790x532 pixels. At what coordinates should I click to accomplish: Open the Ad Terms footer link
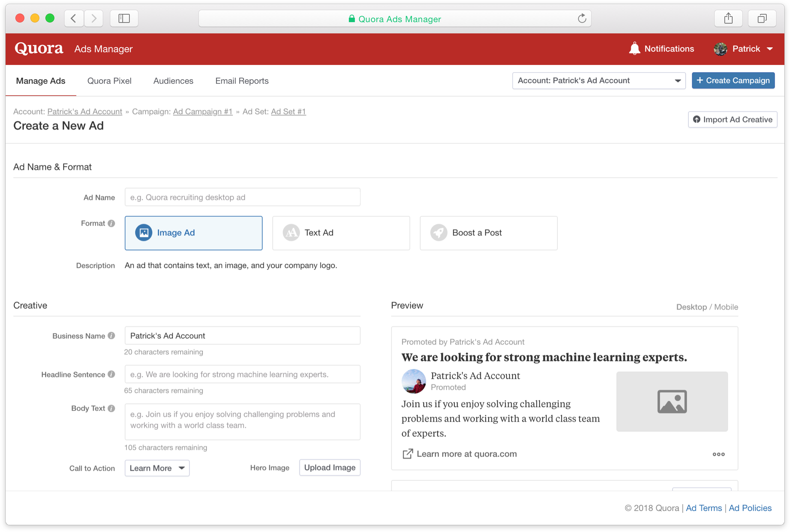(704, 508)
